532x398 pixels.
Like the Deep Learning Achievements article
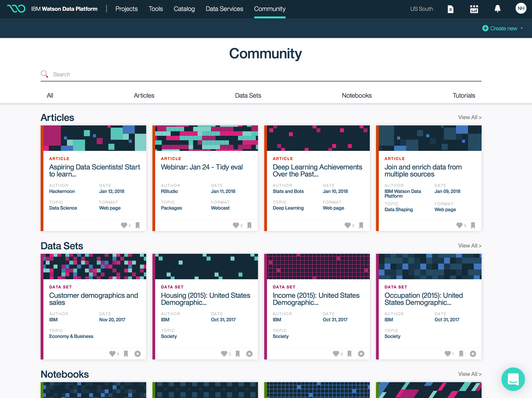coord(347,225)
